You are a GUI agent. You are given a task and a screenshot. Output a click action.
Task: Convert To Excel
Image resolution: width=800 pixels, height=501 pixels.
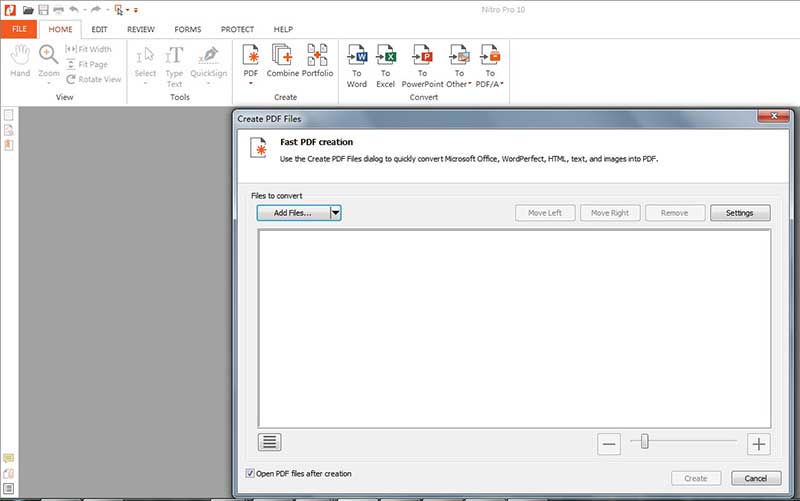pyautogui.click(x=386, y=66)
